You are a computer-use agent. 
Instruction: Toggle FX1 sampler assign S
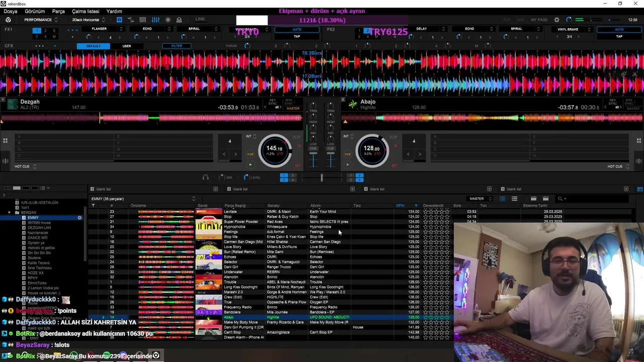click(54, 31)
